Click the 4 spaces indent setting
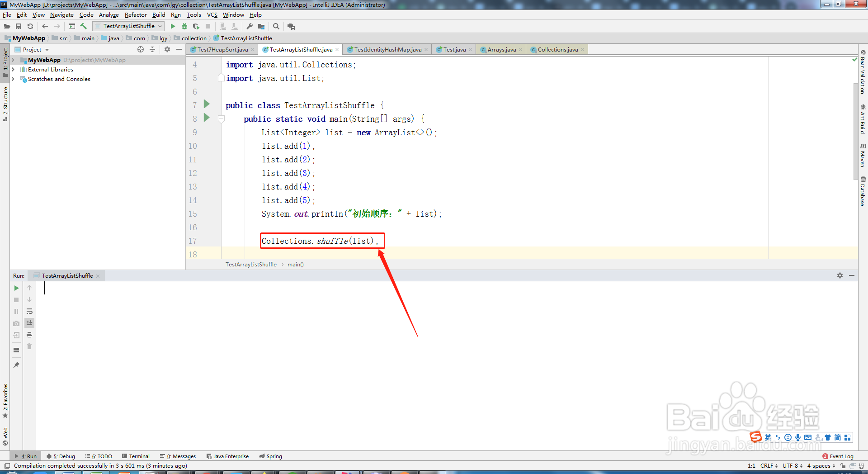 821,465
